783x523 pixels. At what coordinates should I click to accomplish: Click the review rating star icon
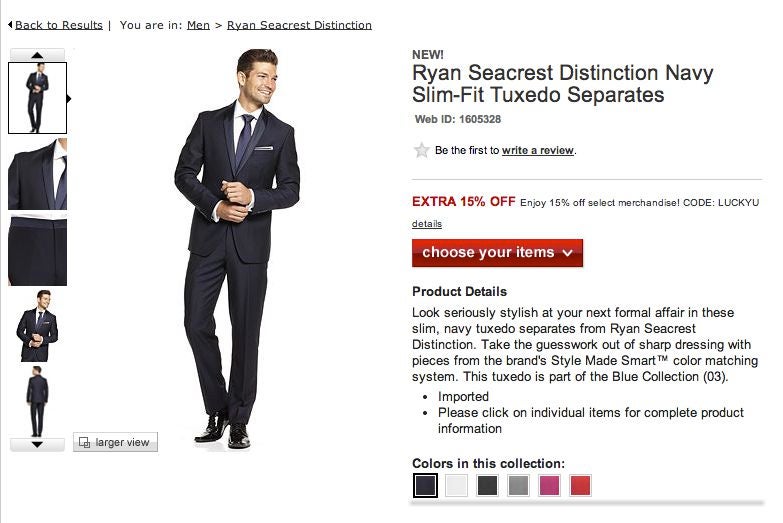(x=421, y=150)
